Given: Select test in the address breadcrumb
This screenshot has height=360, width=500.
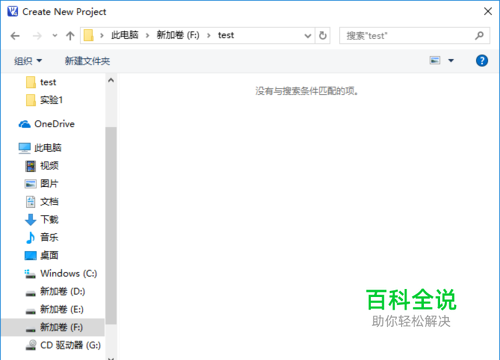Looking at the screenshot, I should [226, 35].
